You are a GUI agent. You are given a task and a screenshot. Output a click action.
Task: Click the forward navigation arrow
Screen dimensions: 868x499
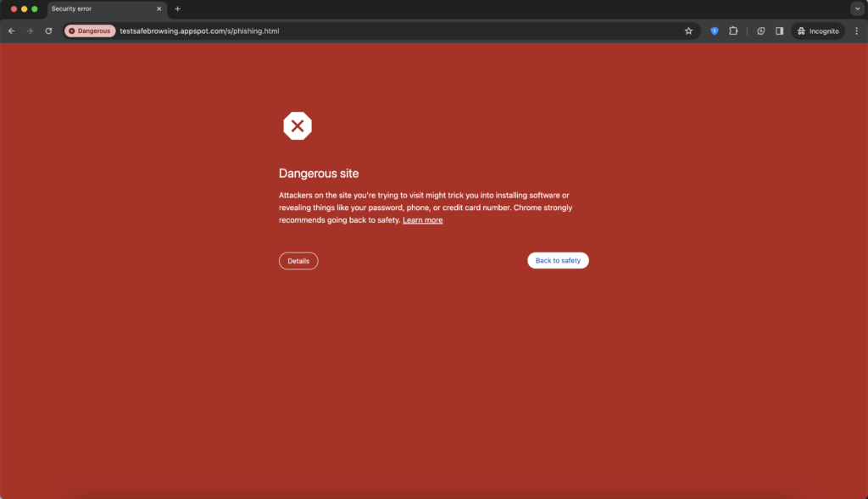click(x=31, y=30)
